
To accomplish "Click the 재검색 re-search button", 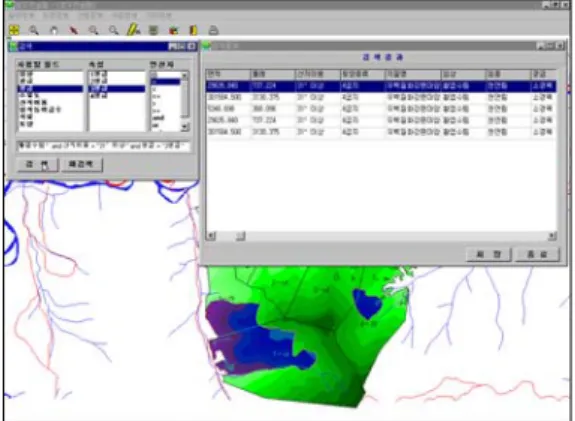I will pos(81,164).
